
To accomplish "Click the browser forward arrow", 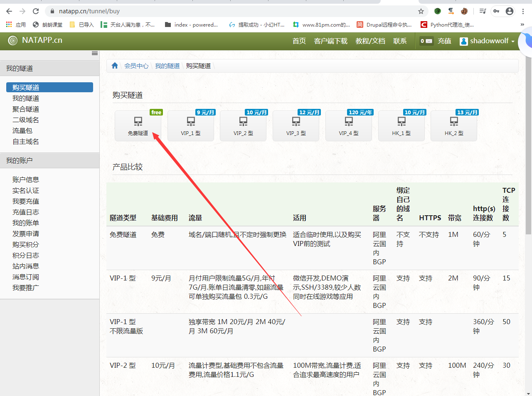I will pos(22,11).
